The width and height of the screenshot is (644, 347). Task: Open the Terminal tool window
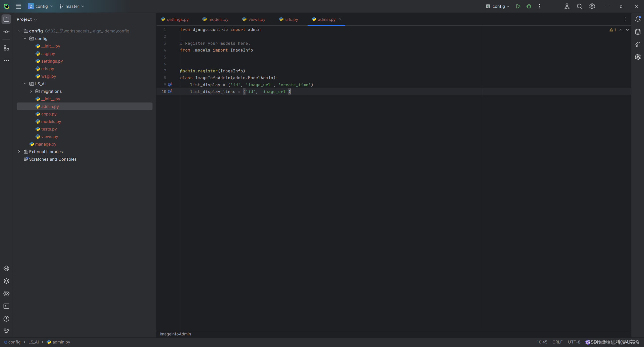coord(6,306)
